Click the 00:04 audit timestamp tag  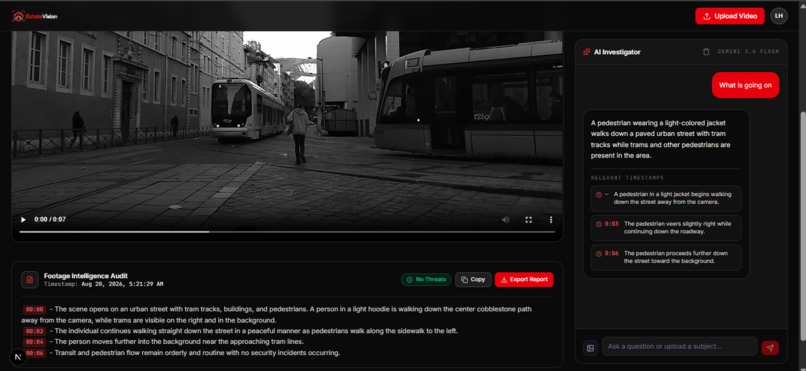pos(34,342)
